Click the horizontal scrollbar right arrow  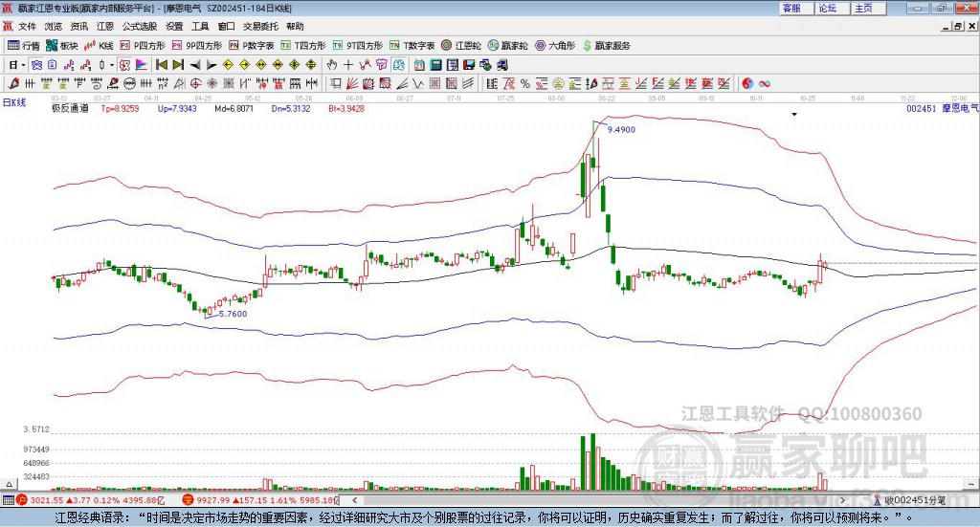point(842,500)
